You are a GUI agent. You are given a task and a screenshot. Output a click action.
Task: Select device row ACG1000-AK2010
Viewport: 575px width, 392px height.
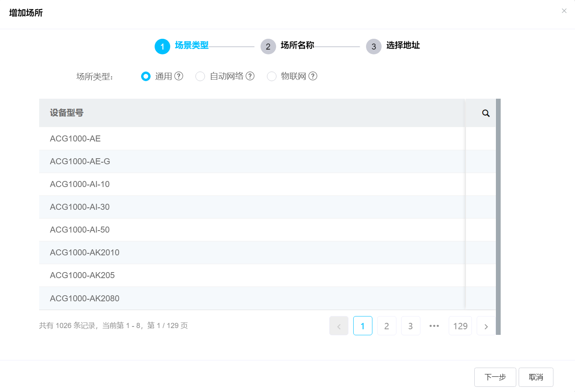coord(267,253)
